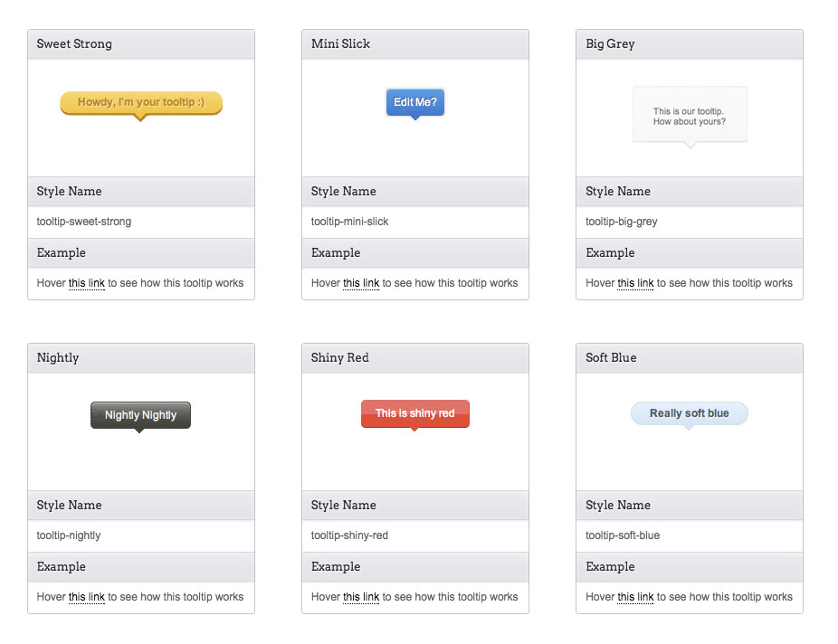Click the 'tooltip-soft-blue' style name text

(x=623, y=535)
